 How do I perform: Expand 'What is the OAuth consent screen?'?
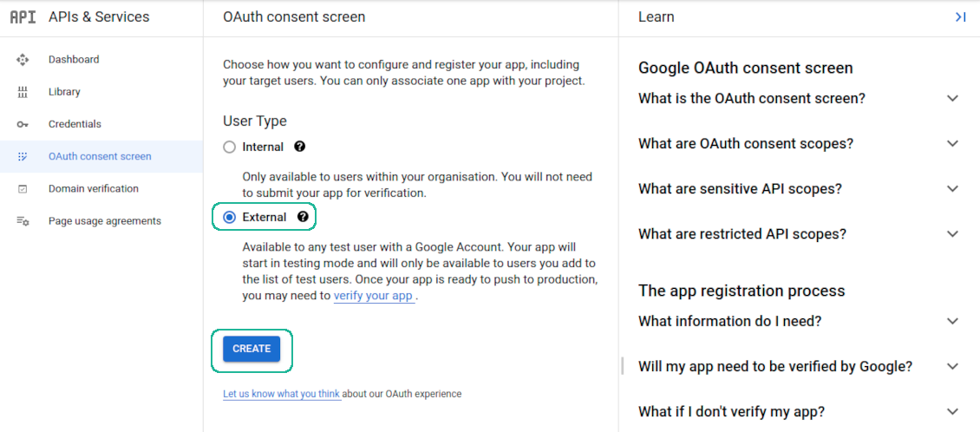[x=952, y=99]
